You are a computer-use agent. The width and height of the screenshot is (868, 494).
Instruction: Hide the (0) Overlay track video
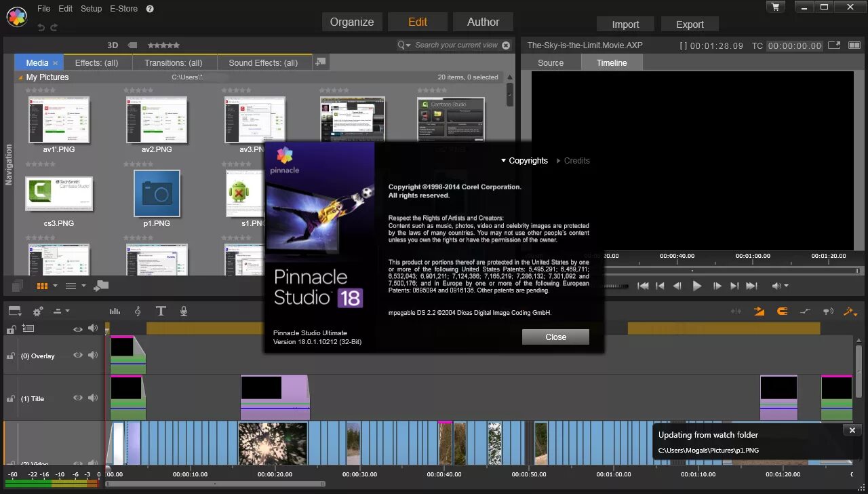click(78, 355)
